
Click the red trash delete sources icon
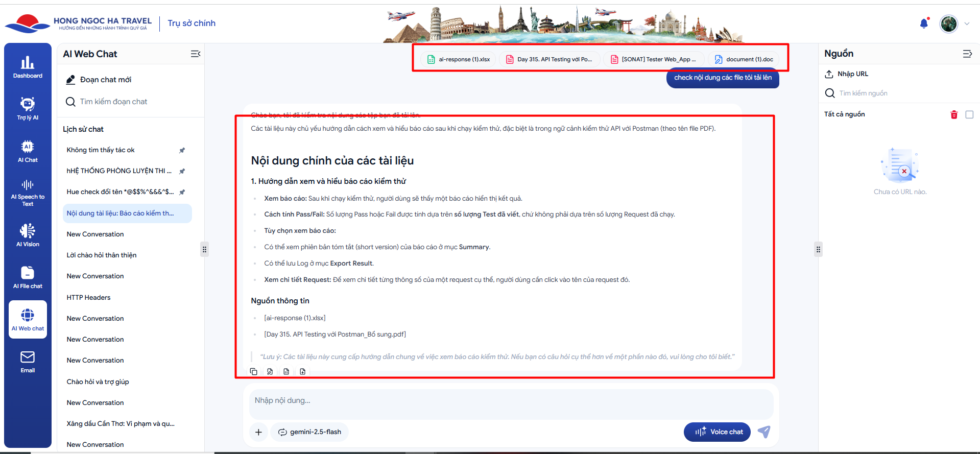click(953, 114)
